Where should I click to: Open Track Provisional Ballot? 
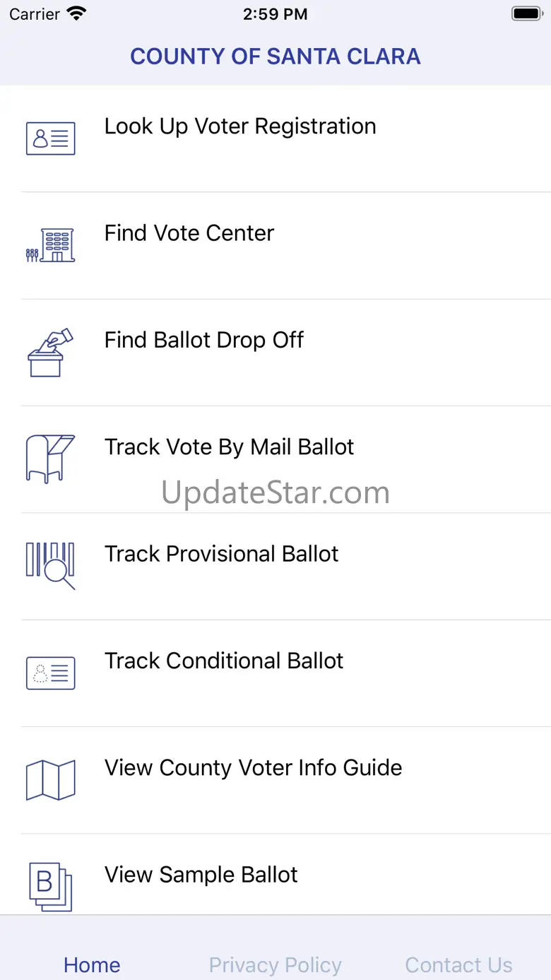tap(222, 553)
